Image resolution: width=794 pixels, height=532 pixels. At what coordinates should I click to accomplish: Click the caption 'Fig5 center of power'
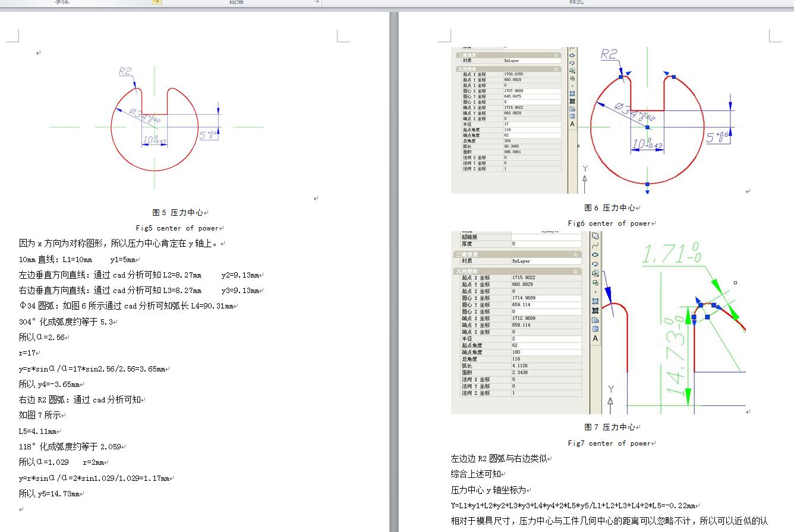tap(177, 228)
